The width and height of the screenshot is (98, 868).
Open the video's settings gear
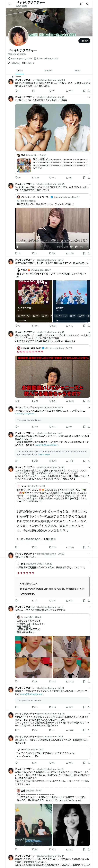tap(76, 247)
